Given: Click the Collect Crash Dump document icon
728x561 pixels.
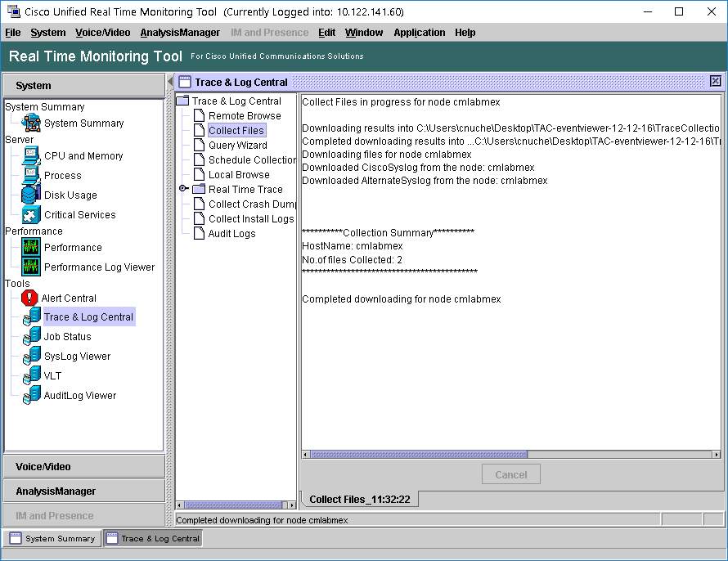Looking at the screenshot, I should coord(200,204).
